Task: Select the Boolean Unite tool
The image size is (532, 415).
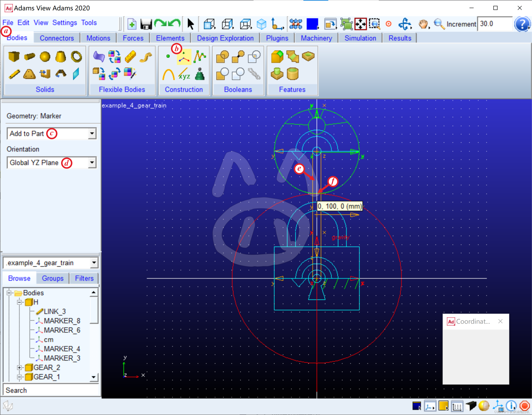Action: (x=222, y=56)
